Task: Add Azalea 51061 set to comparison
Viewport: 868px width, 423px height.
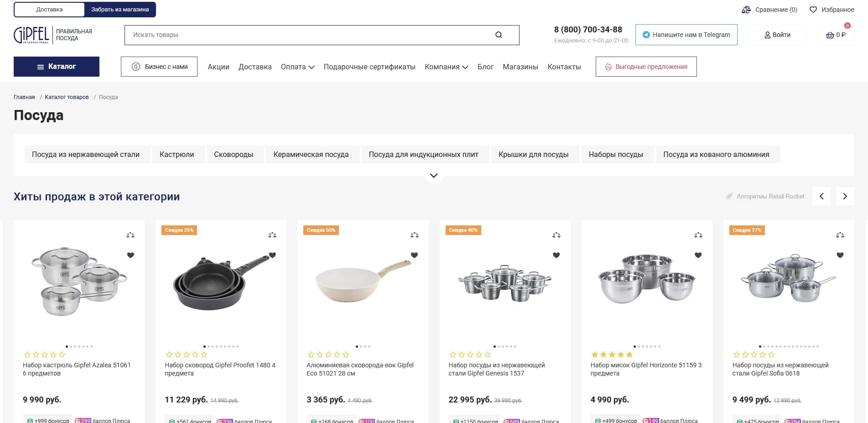Action: [130, 235]
